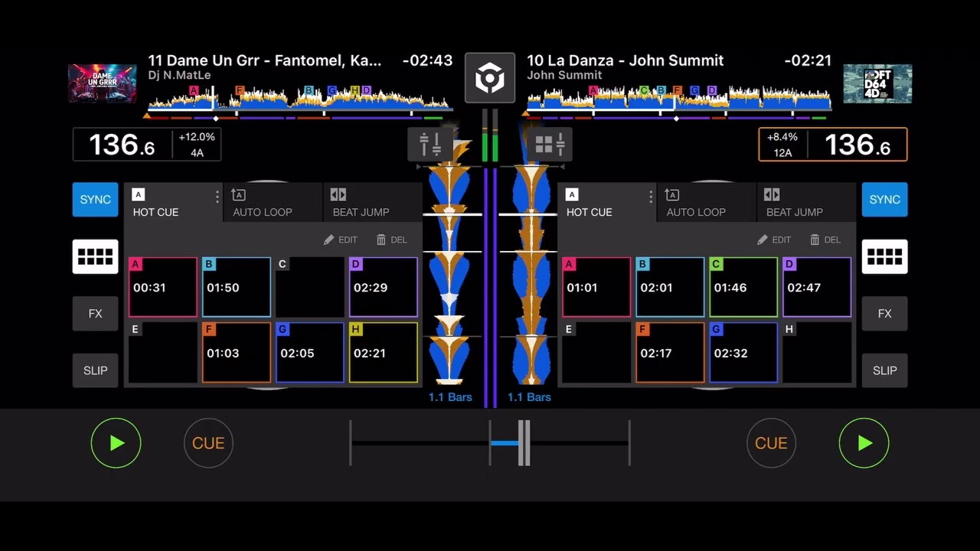Switch to BEAT JUMP tab on right deck
This screenshot has height=551, width=980.
coord(806,203)
